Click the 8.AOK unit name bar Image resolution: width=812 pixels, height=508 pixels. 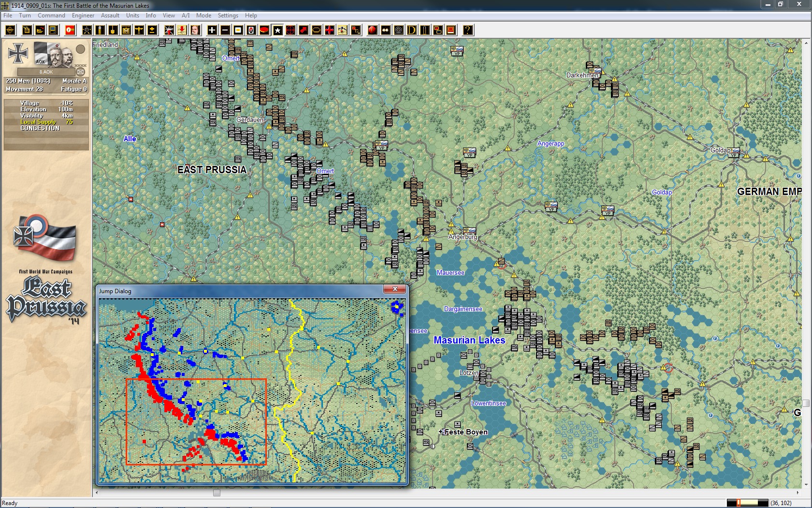click(46, 72)
